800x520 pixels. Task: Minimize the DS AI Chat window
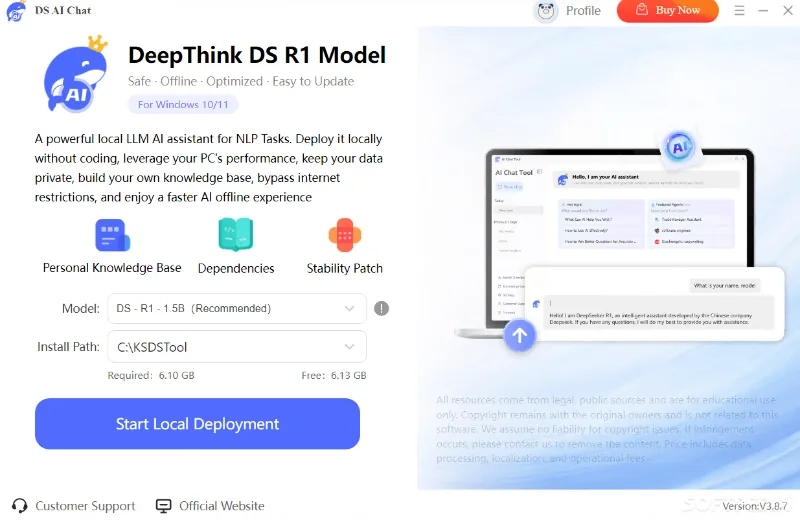[x=763, y=10]
